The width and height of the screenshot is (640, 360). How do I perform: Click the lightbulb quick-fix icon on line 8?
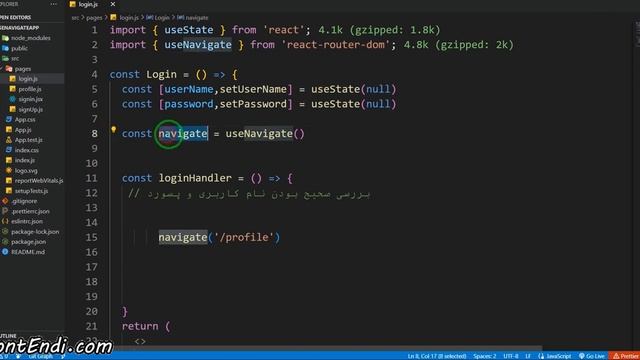[113, 130]
